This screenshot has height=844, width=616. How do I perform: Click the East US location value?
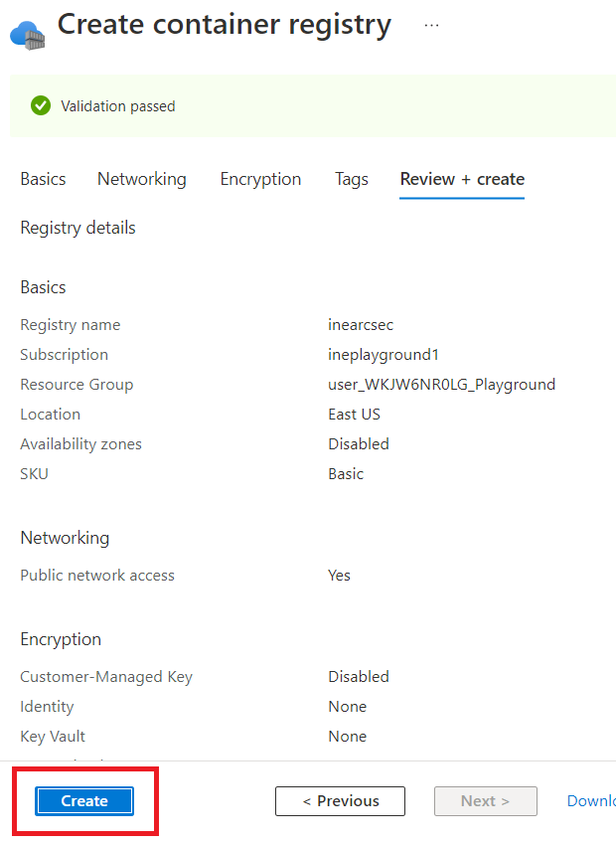[x=354, y=415]
